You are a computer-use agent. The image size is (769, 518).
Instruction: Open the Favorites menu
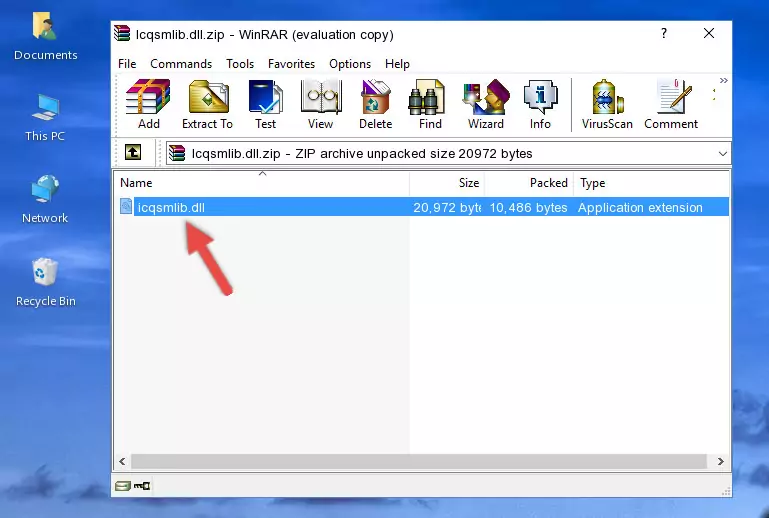click(x=291, y=64)
